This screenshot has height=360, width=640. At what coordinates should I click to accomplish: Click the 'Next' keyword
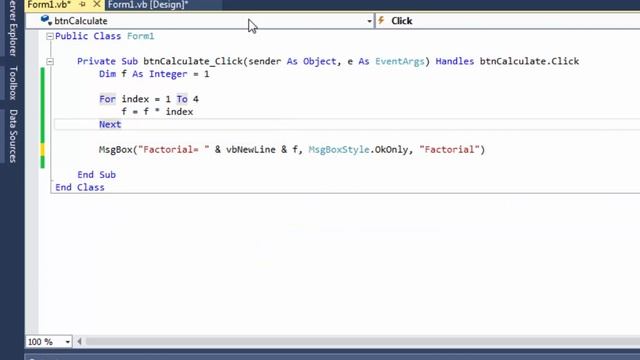pyautogui.click(x=110, y=124)
